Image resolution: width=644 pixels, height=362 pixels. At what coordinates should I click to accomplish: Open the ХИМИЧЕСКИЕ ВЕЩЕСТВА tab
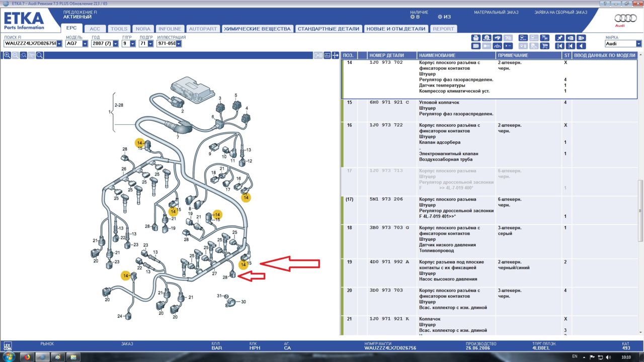coord(257,29)
